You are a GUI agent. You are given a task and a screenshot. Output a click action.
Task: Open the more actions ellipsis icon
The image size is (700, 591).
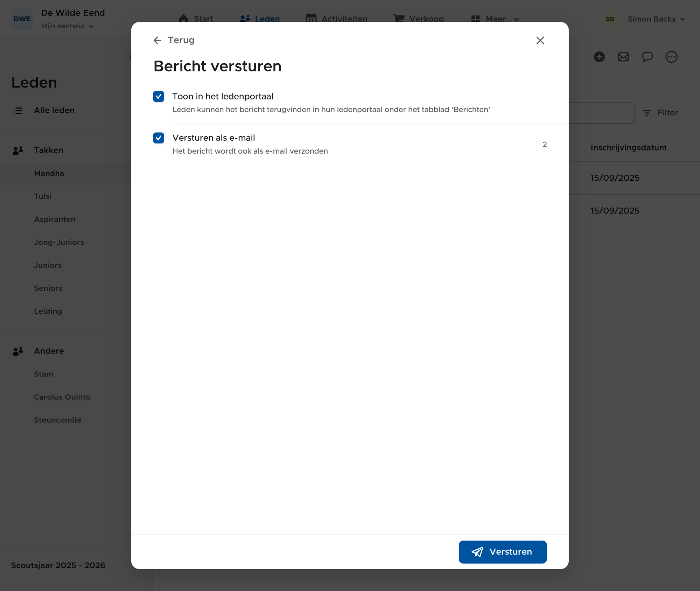click(671, 57)
